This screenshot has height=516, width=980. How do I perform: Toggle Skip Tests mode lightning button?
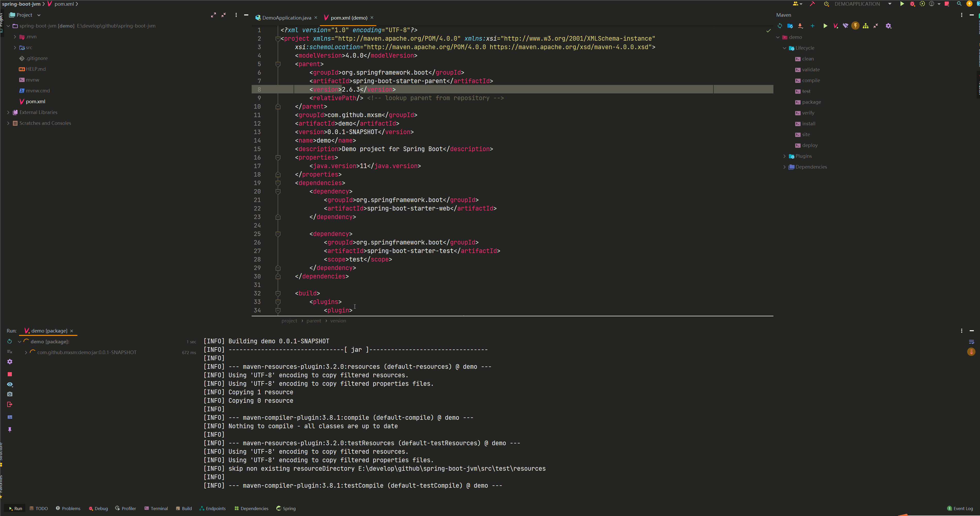(855, 26)
